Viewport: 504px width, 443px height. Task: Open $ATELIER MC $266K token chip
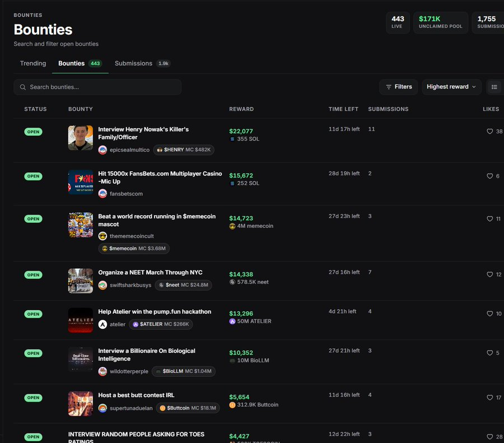pos(161,324)
